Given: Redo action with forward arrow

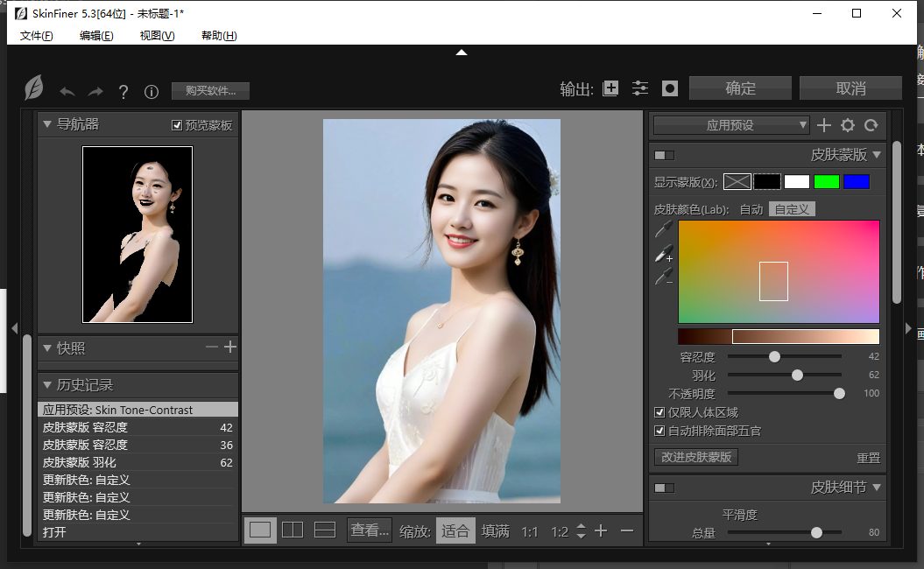Looking at the screenshot, I should click(95, 91).
